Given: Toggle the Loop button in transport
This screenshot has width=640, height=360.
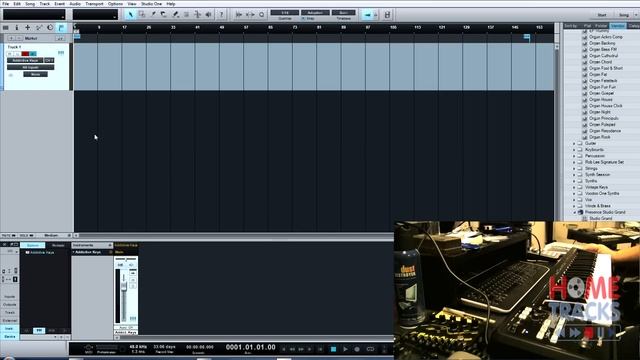Looking at the screenshot, I should [370, 349].
